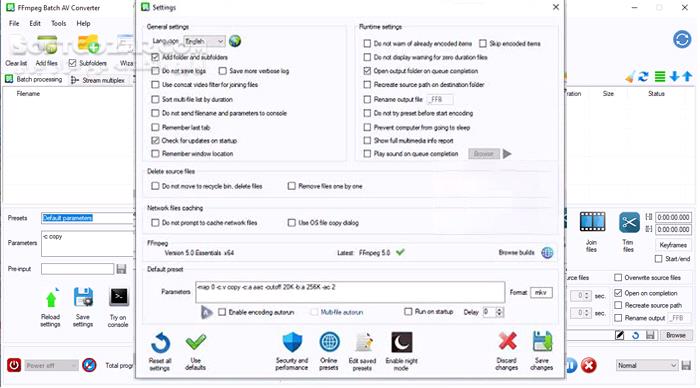Enable Prevent computer from going to sleep
The height and width of the screenshot is (388, 700).
367,127
